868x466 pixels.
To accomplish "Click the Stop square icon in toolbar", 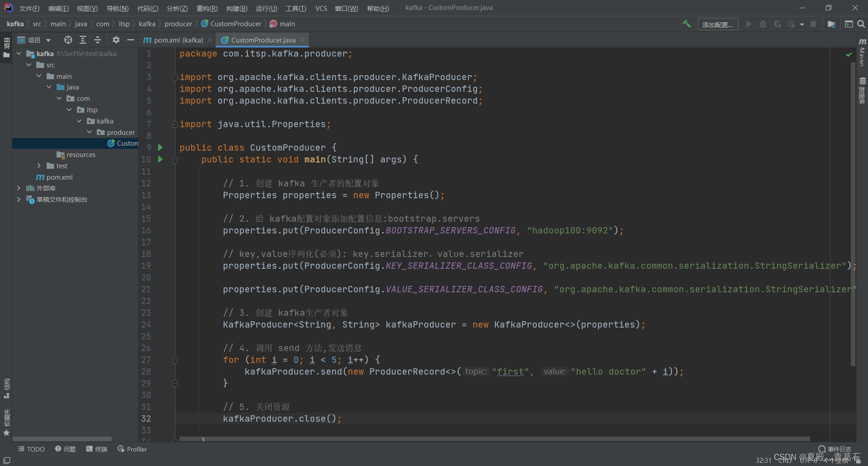I will pos(813,24).
